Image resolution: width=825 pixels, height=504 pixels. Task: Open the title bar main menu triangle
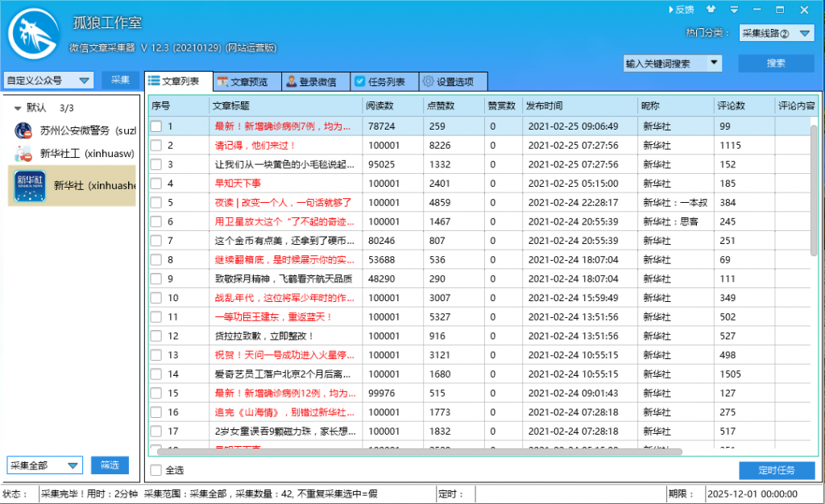[x=734, y=9]
